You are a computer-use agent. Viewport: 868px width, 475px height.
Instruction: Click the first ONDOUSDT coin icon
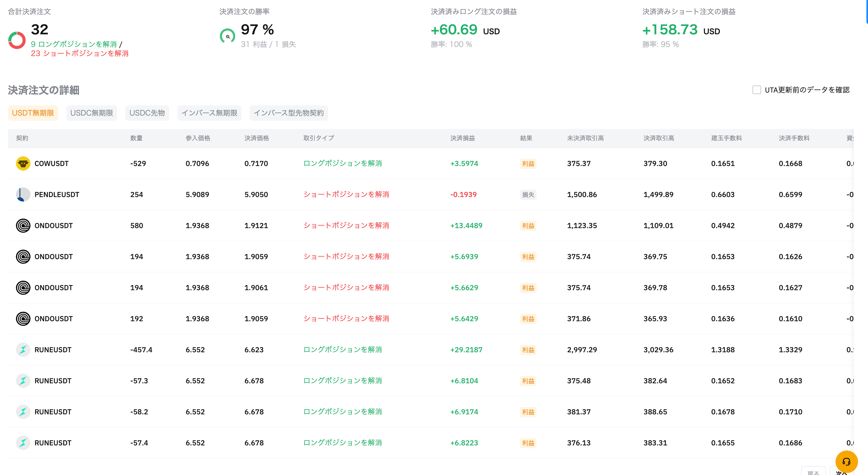[23, 225]
